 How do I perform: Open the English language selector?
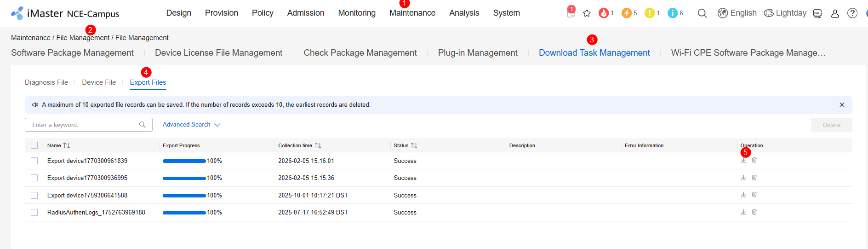pyautogui.click(x=737, y=13)
